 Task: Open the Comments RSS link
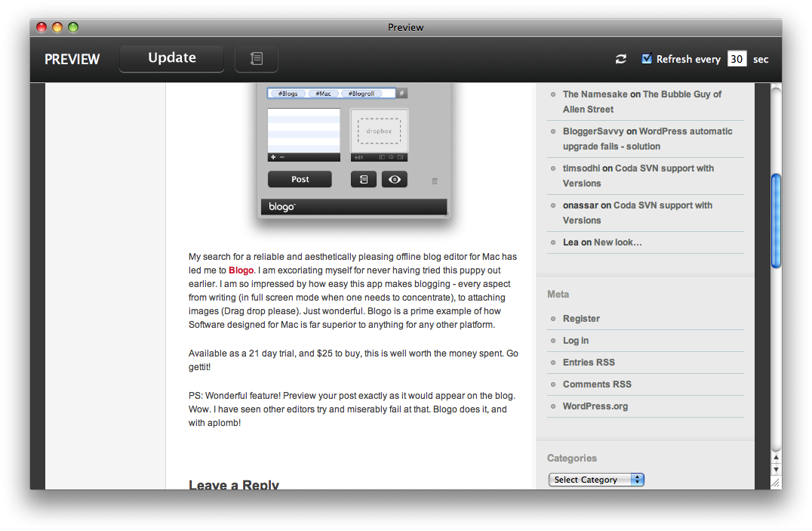pos(597,384)
